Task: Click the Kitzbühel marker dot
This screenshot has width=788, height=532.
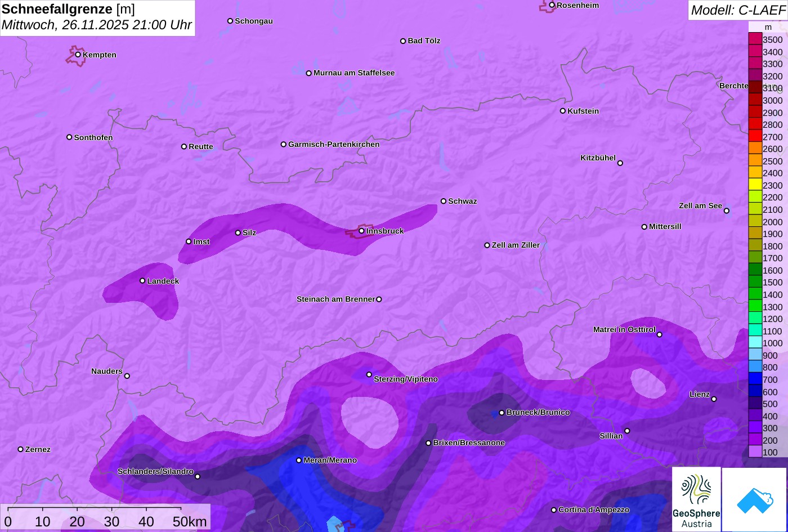Action: (x=620, y=163)
